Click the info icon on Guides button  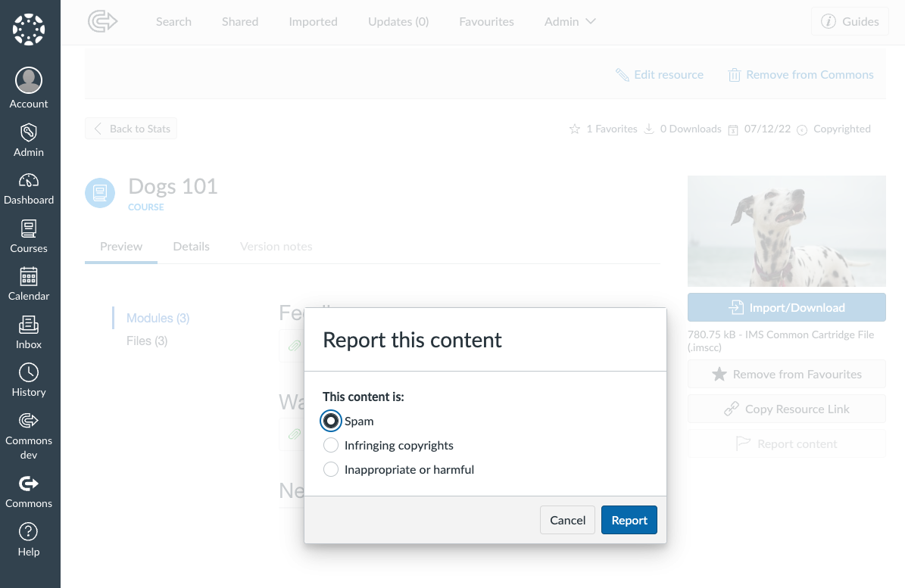click(x=829, y=21)
